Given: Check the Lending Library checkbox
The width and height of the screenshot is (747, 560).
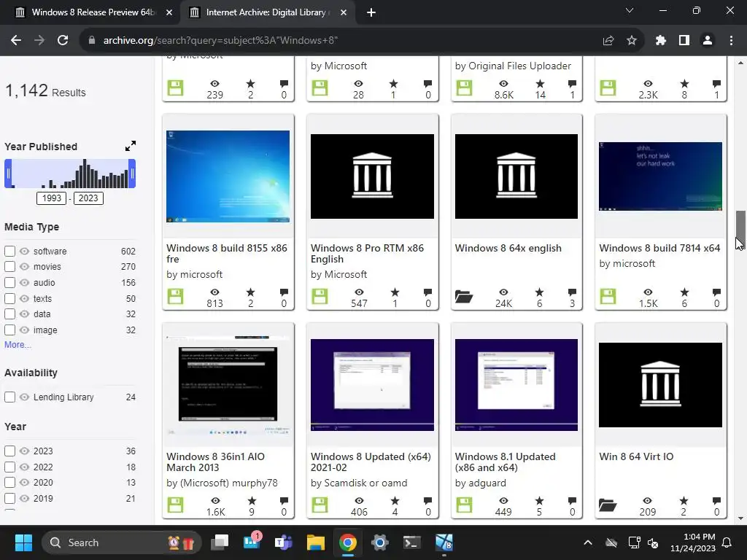Looking at the screenshot, I should click(9, 397).
